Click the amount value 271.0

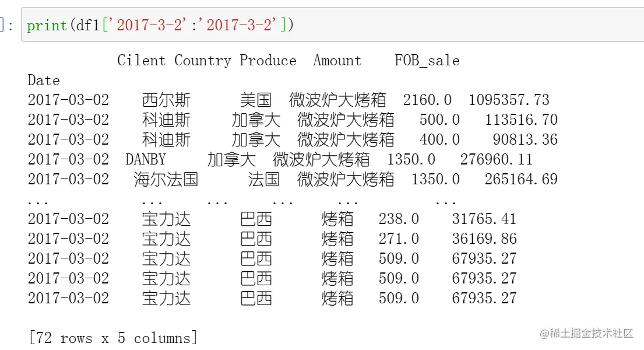tap(399, 239)
